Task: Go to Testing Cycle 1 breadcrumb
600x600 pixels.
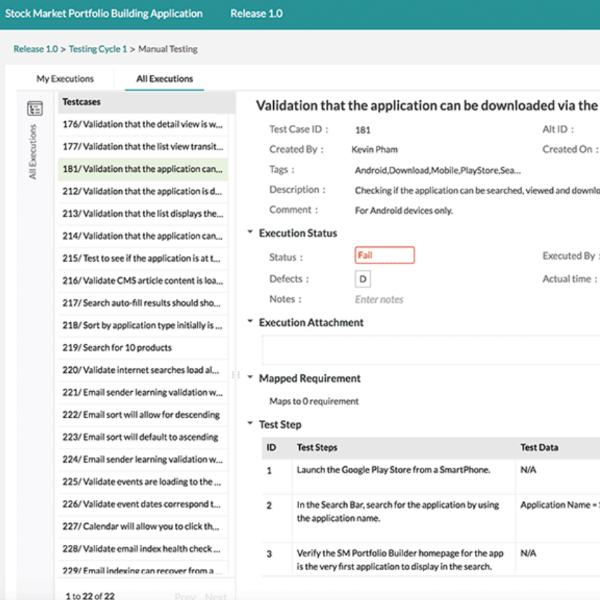Action: tap(98, 49)
